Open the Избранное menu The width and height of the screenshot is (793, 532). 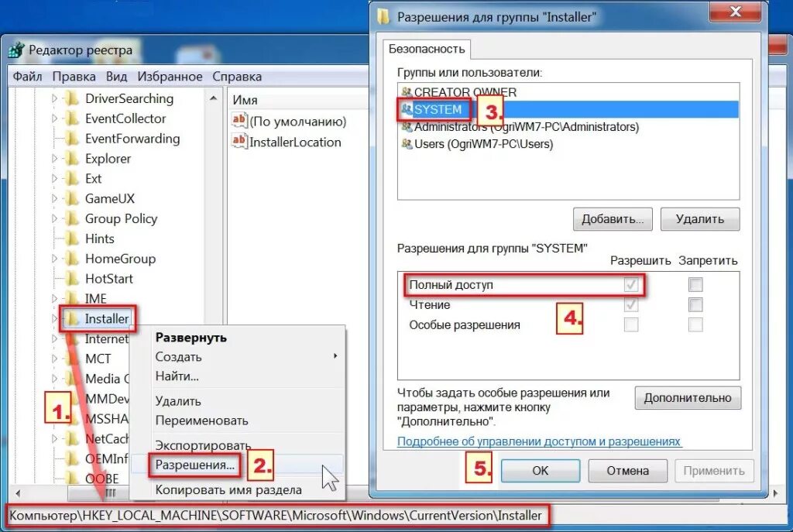point(170,77)
